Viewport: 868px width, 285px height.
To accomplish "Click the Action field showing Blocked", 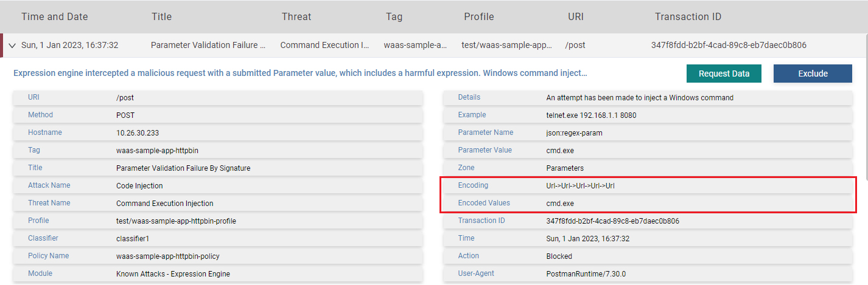I will pyautogui.click(x=559, y=256).
